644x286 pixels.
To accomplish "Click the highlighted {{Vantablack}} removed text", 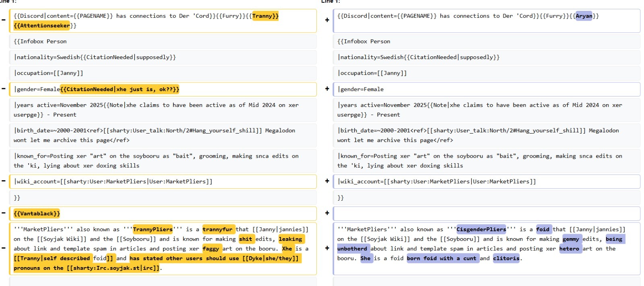I will click(x=37, y=214).
